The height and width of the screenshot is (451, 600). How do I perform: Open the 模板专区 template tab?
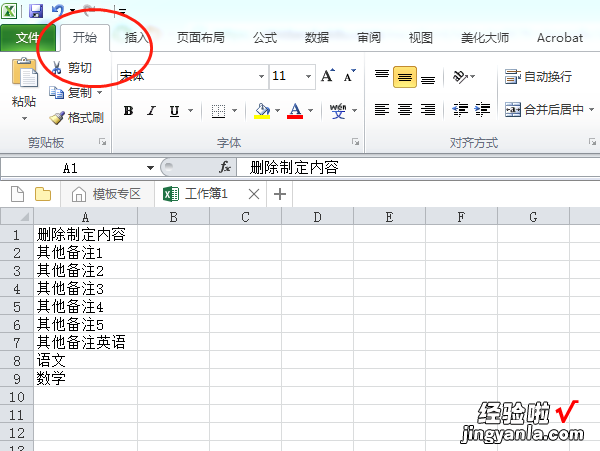(107, 194)
